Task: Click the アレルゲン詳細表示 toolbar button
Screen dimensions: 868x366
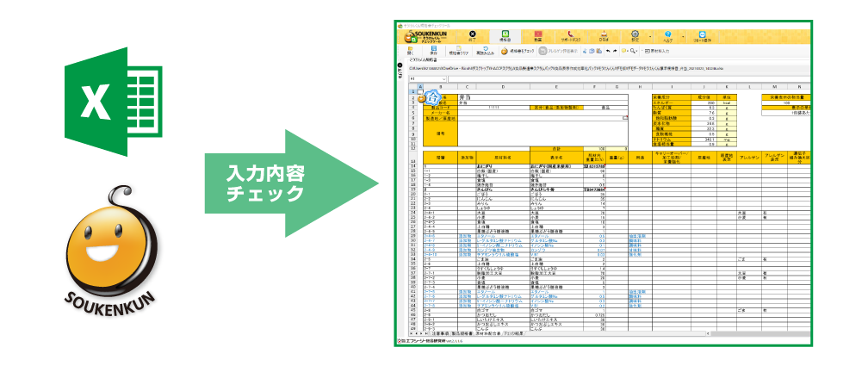Action: (x=558, y=51)
